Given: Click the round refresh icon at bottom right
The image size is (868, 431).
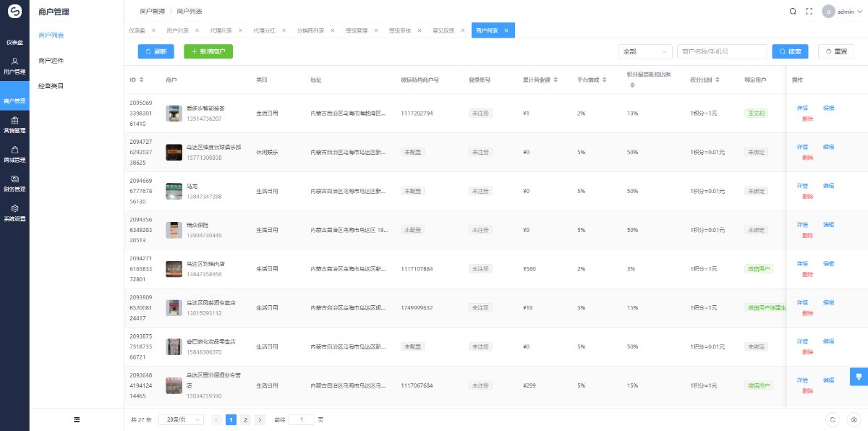Looking at the screenshot, I should 833,419.
